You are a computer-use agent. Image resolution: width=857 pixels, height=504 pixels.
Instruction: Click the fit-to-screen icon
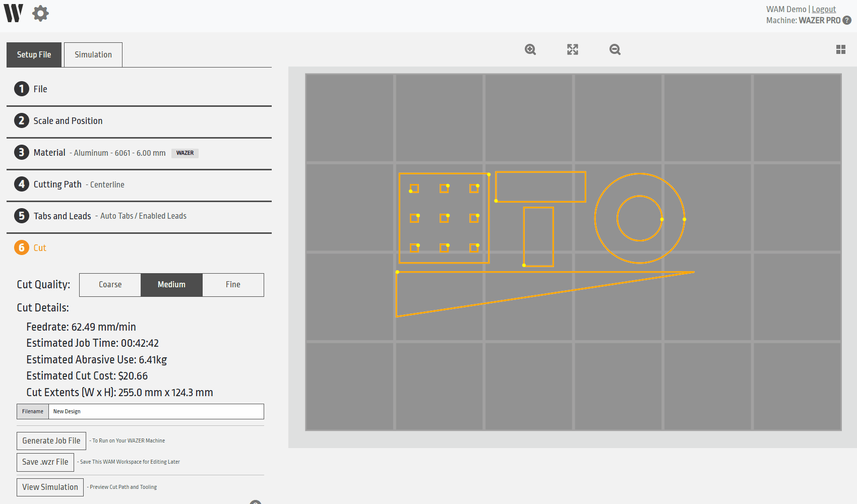(572, 49)
